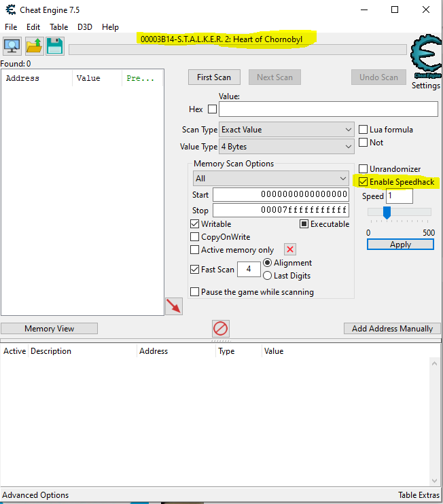Select the Last Digits radio button
443x504 pixels.
pos(267,276)
